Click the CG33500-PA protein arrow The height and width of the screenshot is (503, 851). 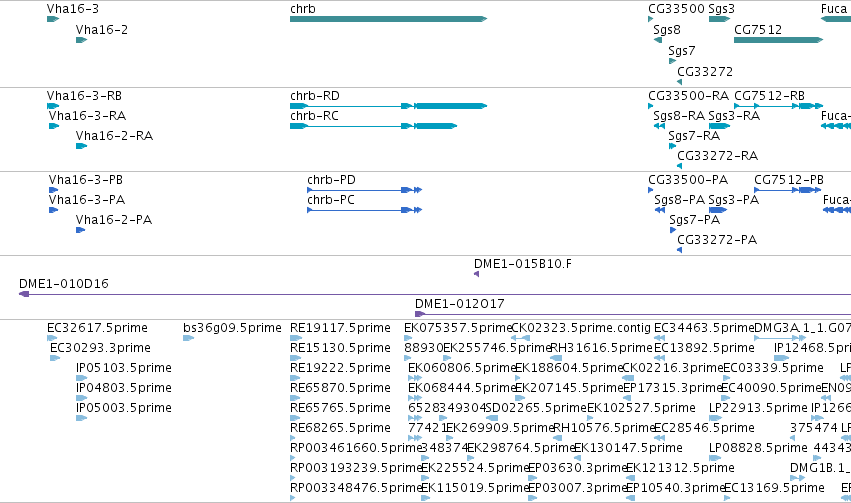(x=650, y=190)
